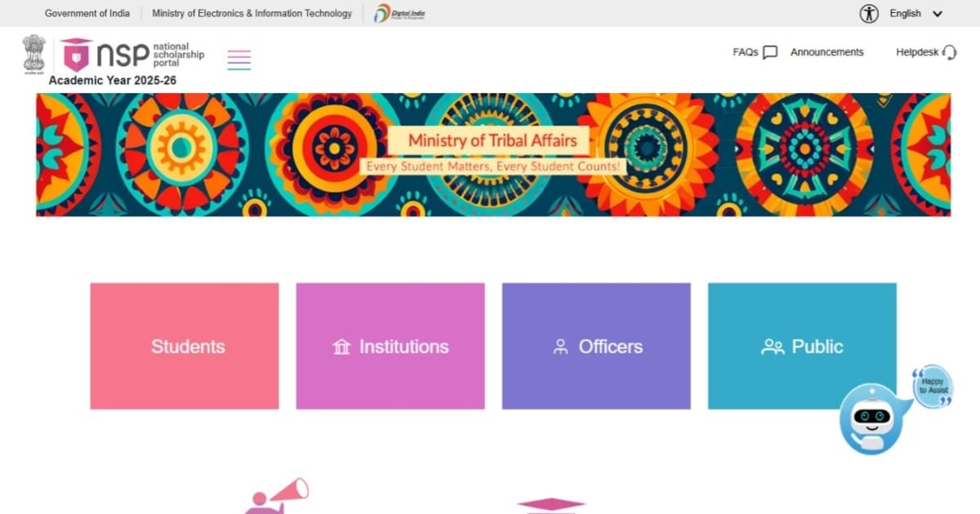Click the Institutions building icon
This screenshot has height=514, width=980.
(x=341, y=347)
